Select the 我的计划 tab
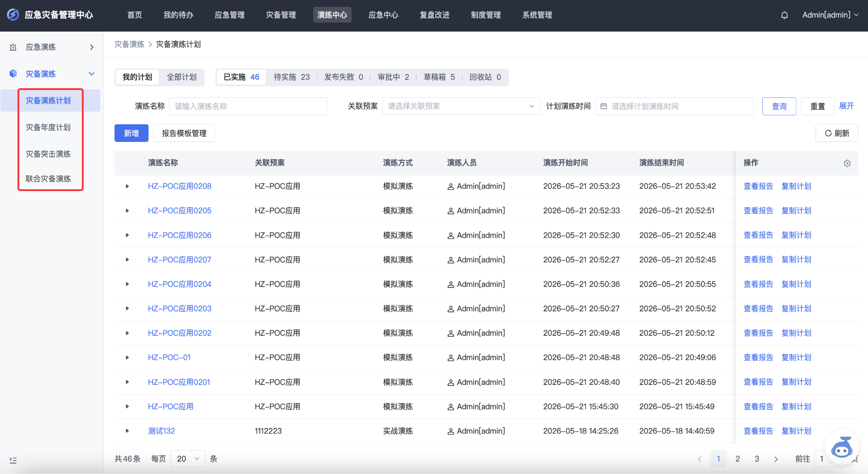 137,77
